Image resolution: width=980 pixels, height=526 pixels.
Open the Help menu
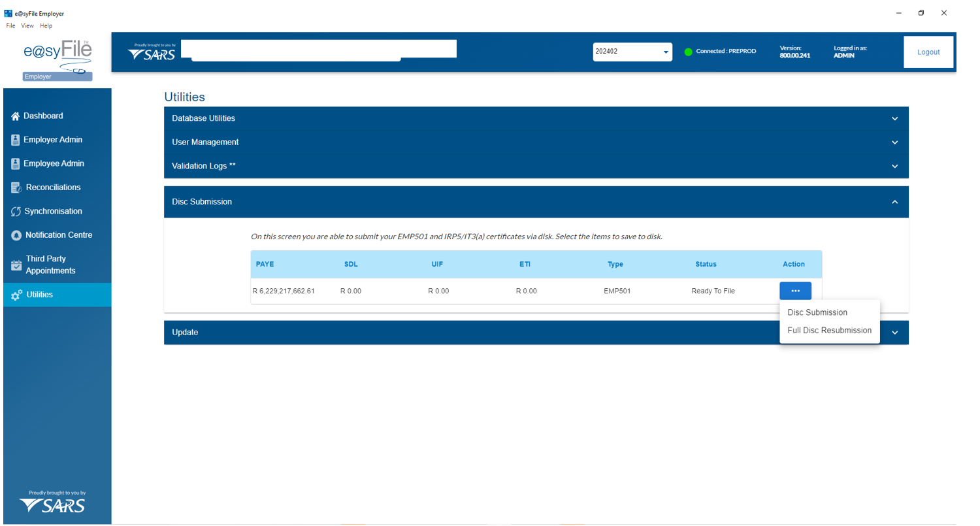pos(46,25)
